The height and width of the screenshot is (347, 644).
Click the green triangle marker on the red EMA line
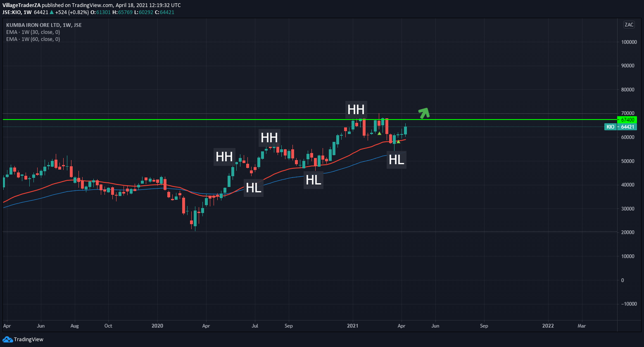click(398, 141)
